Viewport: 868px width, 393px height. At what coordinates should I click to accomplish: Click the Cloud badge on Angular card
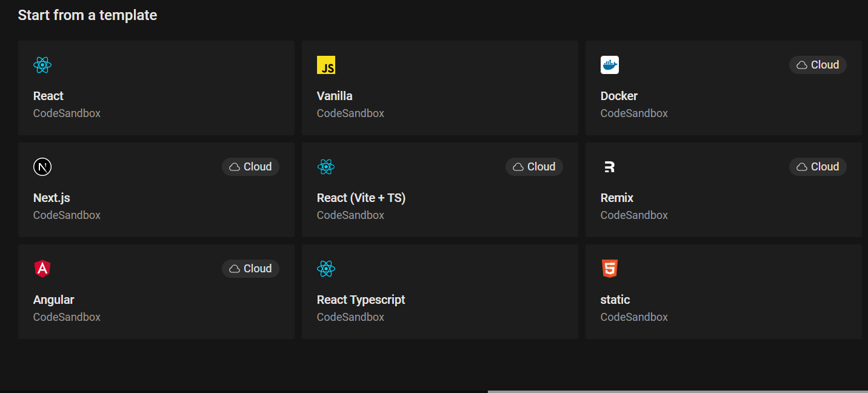coord(250,269)
